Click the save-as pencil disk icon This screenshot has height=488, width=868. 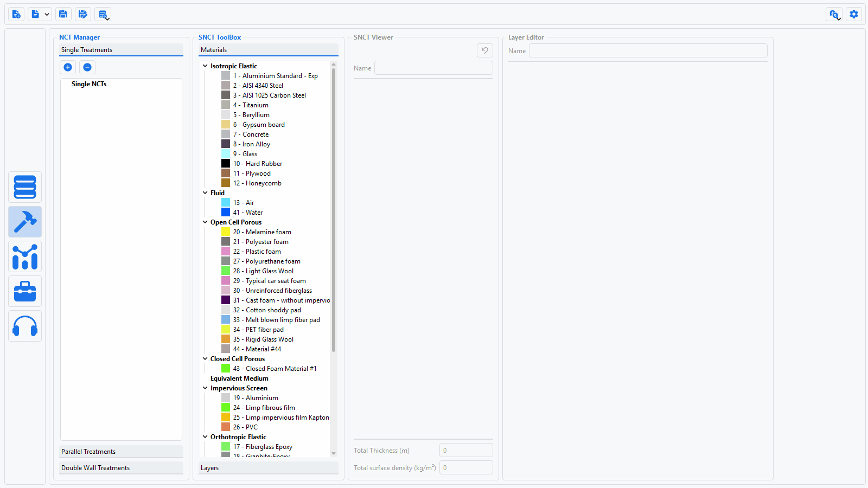82,14
